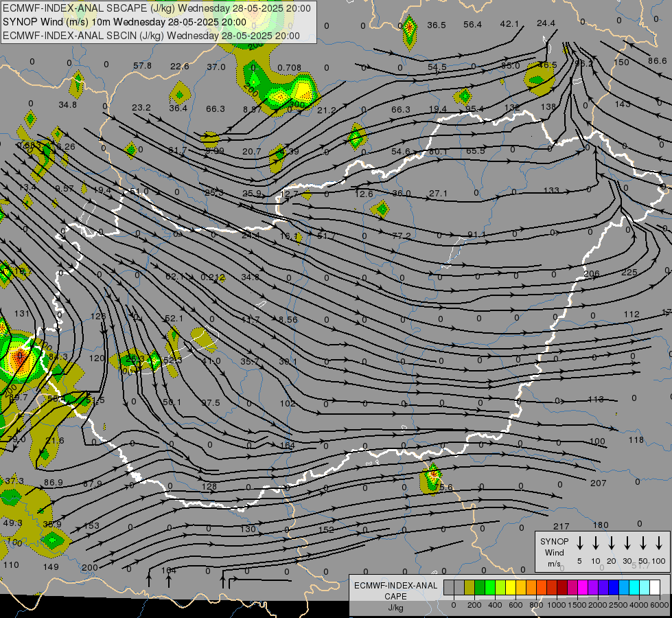Click the wind arrow above the 100 m/s label
Screen dimensions: 672x618
click(x=659, y=542)
